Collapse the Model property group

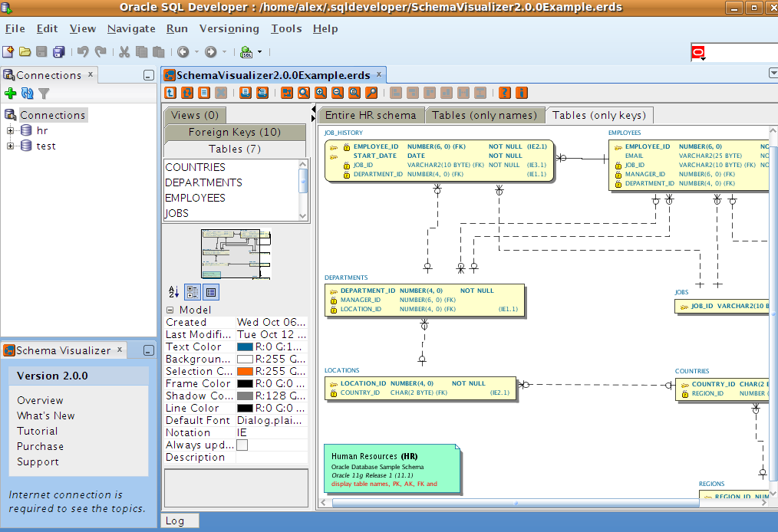[170, 310]
